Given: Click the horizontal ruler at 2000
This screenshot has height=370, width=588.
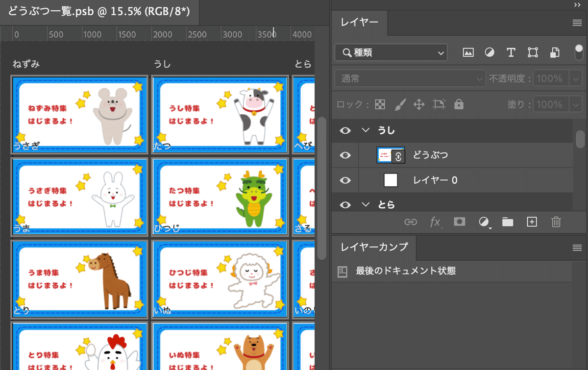Looking at the screenshot, I should (x=163, y=34).
